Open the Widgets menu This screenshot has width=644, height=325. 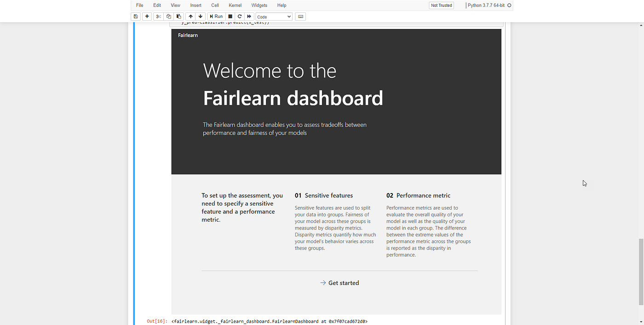pyautogui.click(x=259, y=5)
